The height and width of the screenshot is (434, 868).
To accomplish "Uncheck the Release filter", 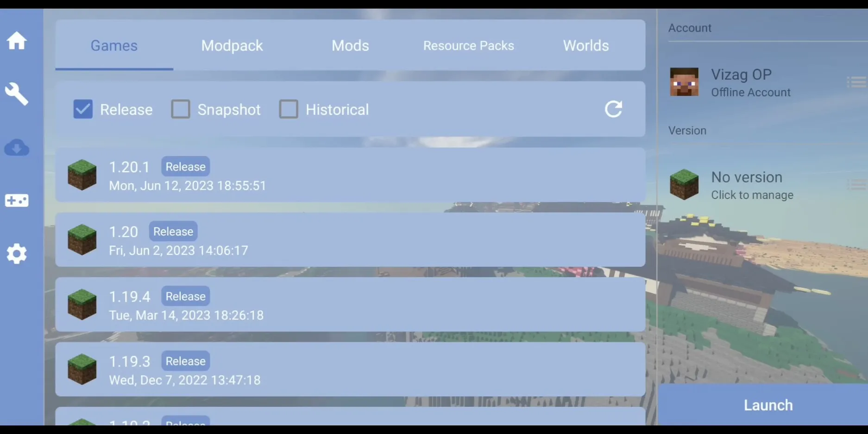I will (82, 109).
